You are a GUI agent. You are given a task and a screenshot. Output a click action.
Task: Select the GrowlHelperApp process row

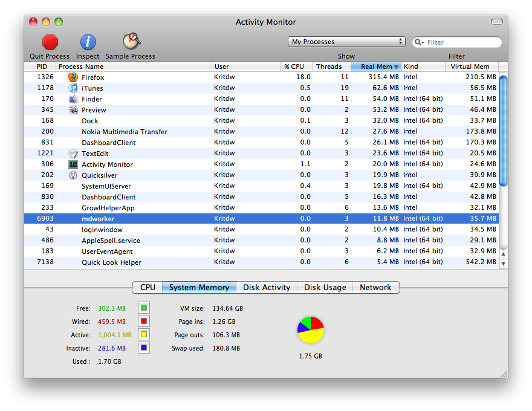click(261, 207)
